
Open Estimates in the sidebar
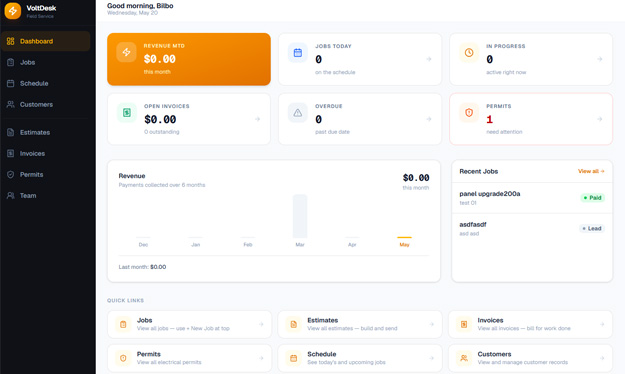coord(45,132)
